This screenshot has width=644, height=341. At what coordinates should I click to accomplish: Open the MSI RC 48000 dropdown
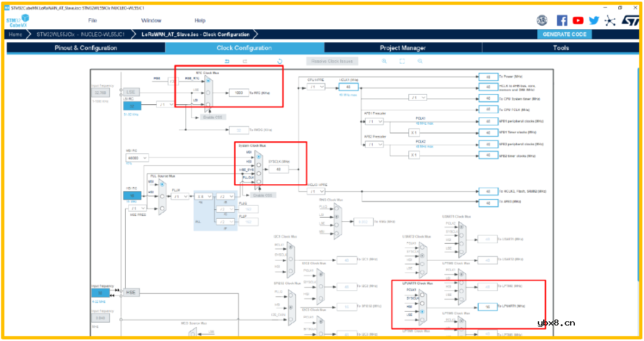[137, 159]
